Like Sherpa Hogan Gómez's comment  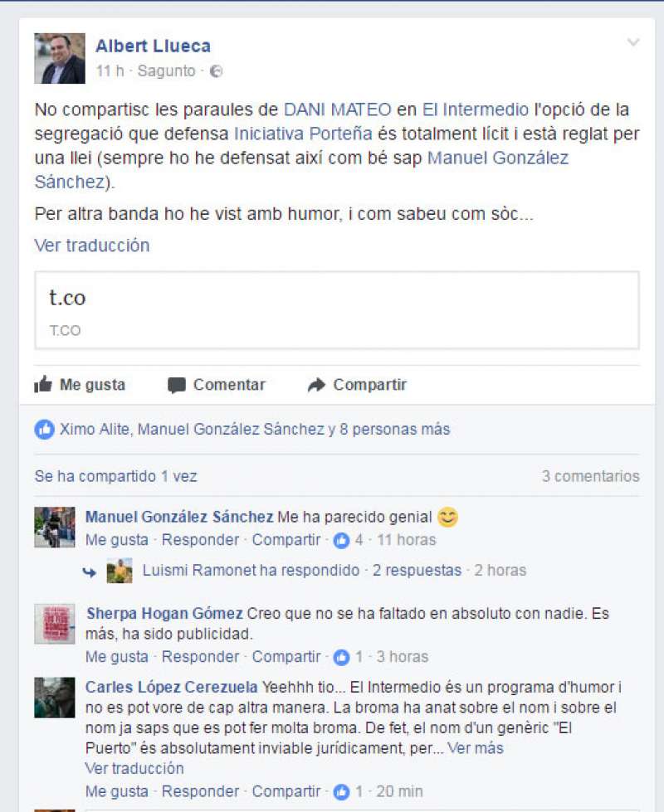[x=117, y=657]
